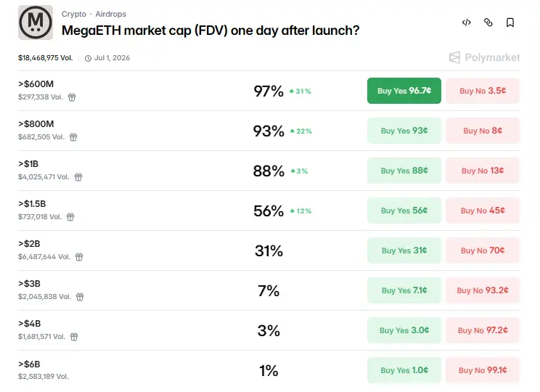The image size is (540, 392).
Task: Buy Yes at 1.0¢ for >$6B
Action: pos(404,370)
